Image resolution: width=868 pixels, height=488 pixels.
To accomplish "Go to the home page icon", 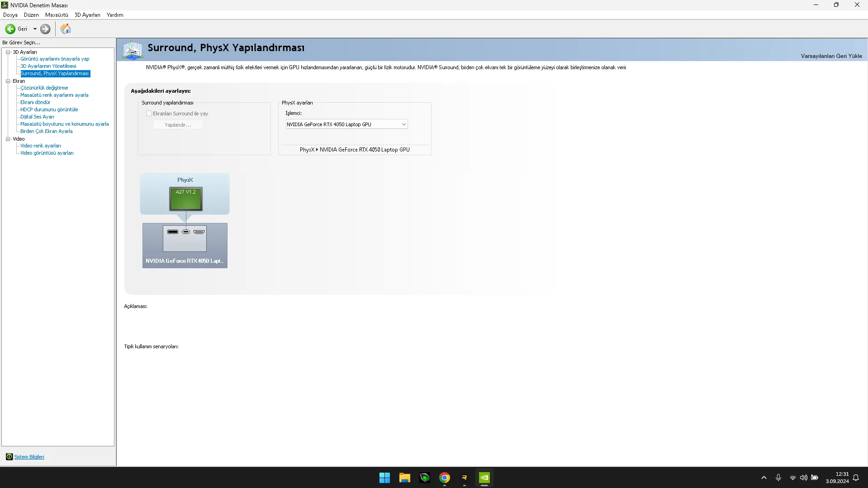I will pyautogui.click(x=66, y=29).
